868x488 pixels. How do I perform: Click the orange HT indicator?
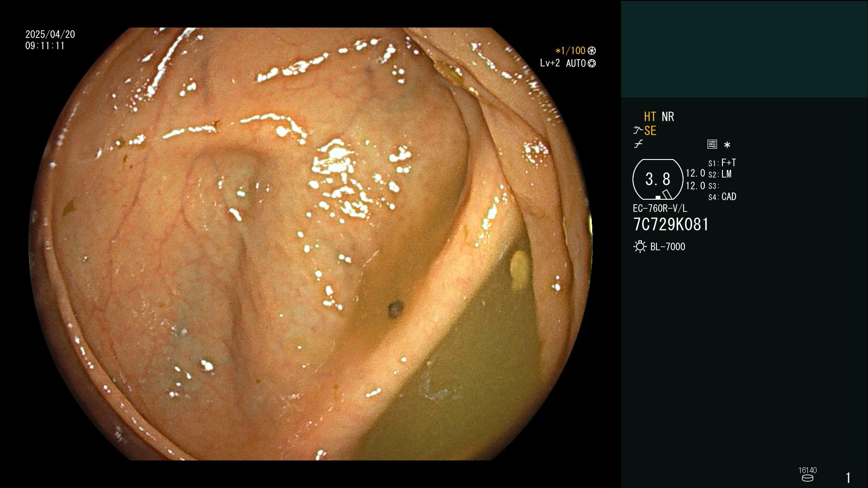tap(650, 117)
